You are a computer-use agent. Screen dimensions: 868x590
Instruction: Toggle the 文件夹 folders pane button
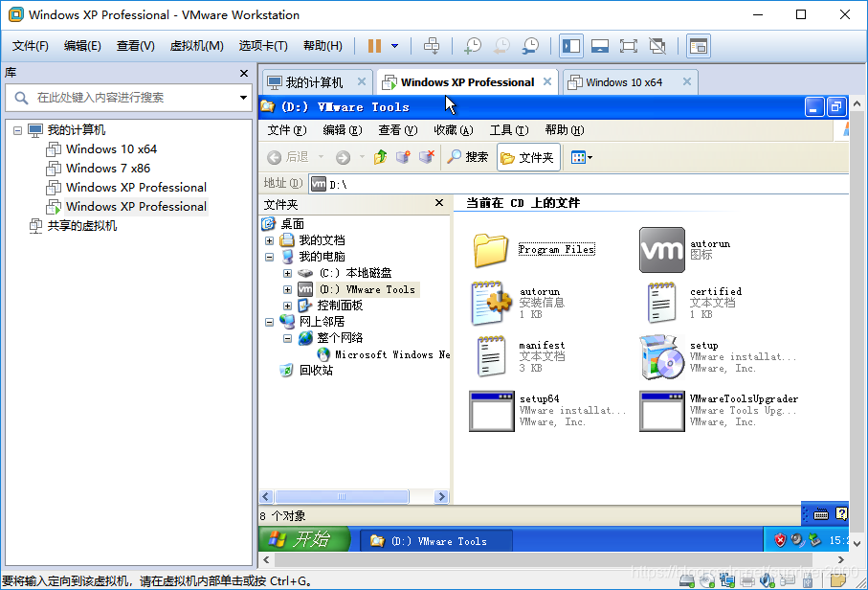(528, 158)
